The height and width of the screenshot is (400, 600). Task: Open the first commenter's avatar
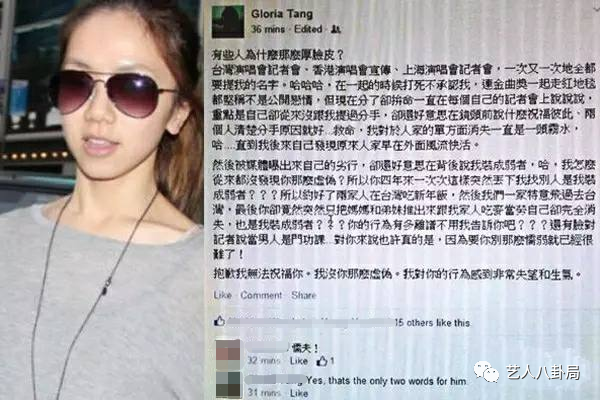[228, 354]
